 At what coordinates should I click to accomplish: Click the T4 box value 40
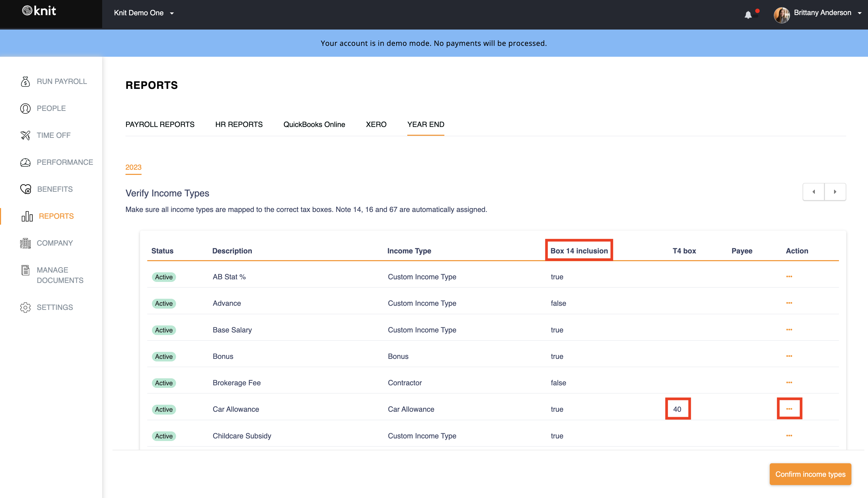pyautogui.click(x=677, y=409)
